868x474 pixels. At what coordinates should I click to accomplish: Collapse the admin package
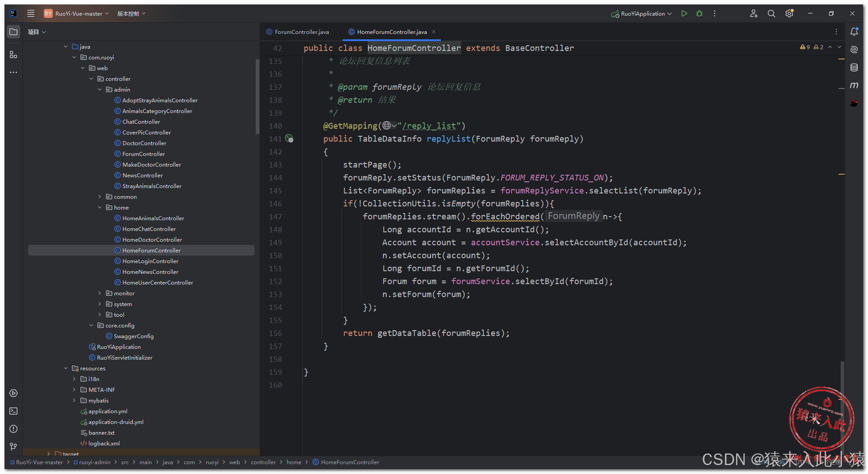coord(100,89)
